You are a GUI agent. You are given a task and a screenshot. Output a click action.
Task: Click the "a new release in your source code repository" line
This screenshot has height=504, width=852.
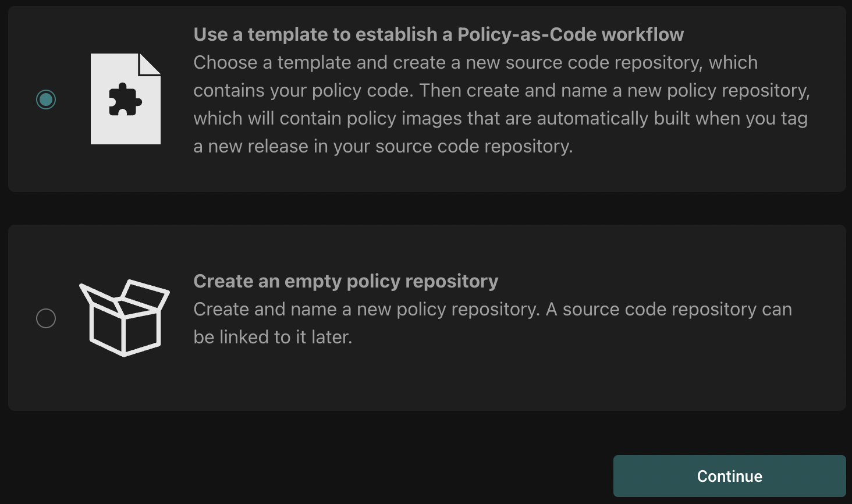tap(383, 146)
